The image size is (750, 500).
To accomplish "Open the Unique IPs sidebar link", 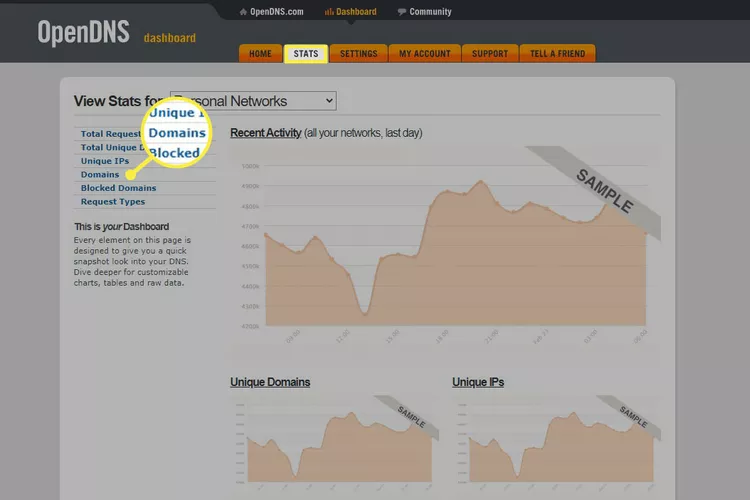I will tap(105, 161).
